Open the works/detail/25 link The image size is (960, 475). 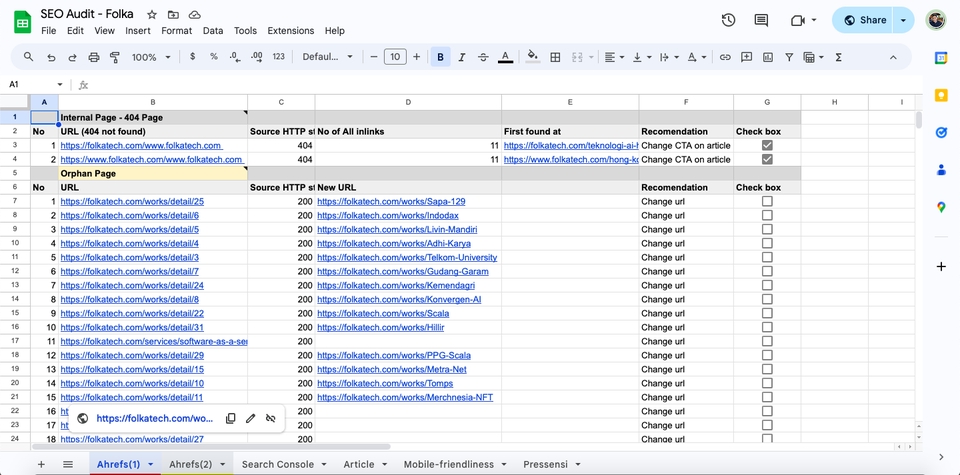pyautogui.click(x=132, y=201)
